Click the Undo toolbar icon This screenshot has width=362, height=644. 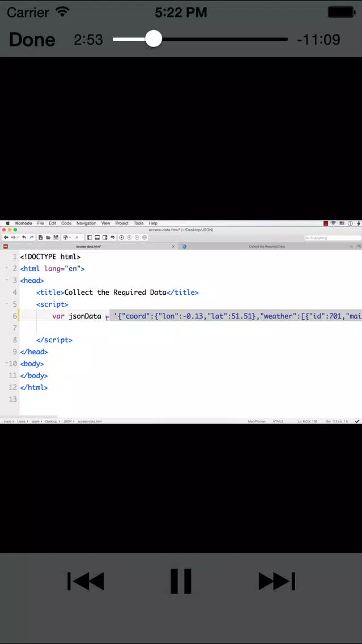(x=24, y=238)
